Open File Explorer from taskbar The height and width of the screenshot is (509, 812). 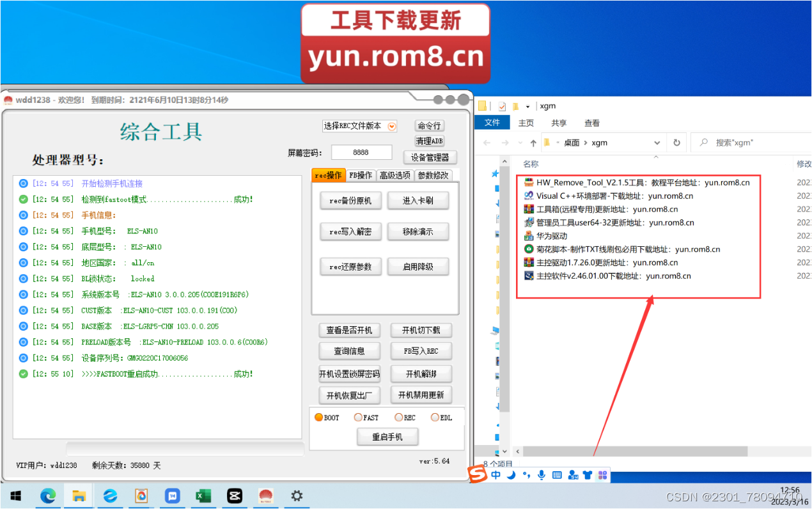click(x=79, y=496)
